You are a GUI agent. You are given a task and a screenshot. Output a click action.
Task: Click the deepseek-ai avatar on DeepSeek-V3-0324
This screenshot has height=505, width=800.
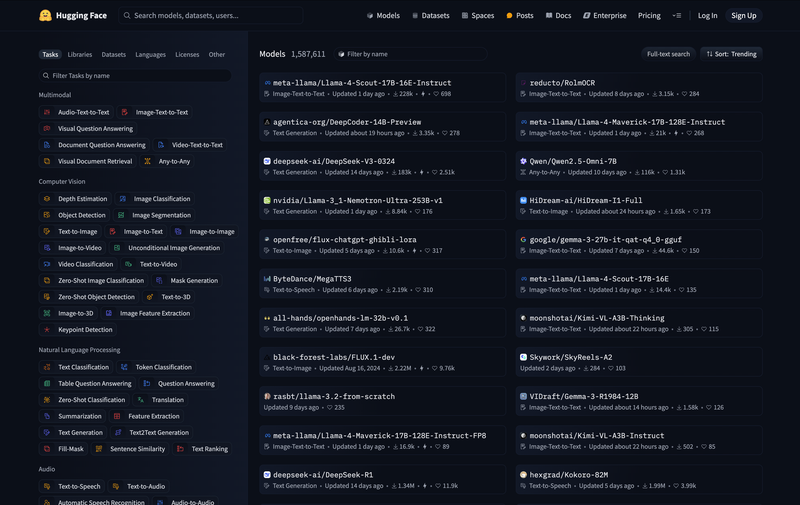(x=267, y=161)
